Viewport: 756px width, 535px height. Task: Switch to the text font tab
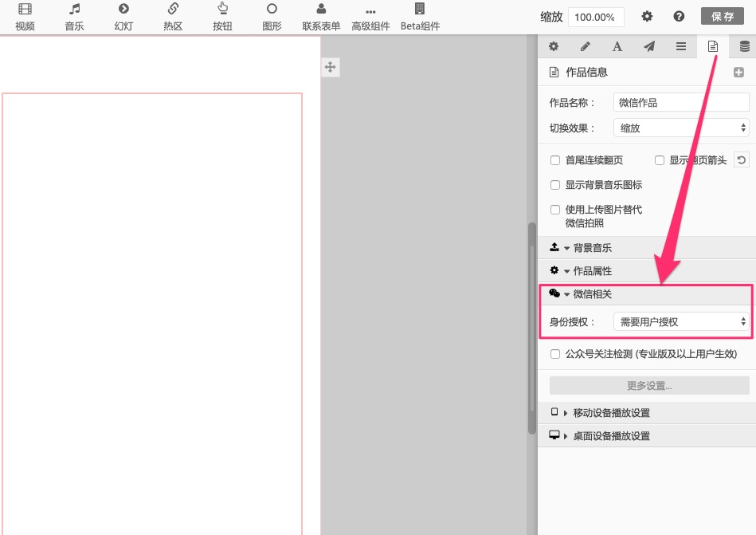617,46
